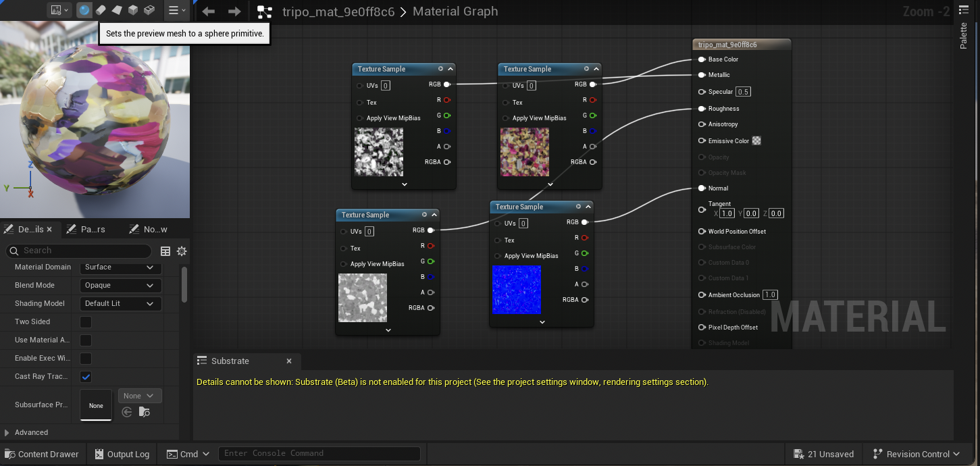Set preview mesh to cube primitive
This screenshot has height=466, width=980.
pos(133,10)
